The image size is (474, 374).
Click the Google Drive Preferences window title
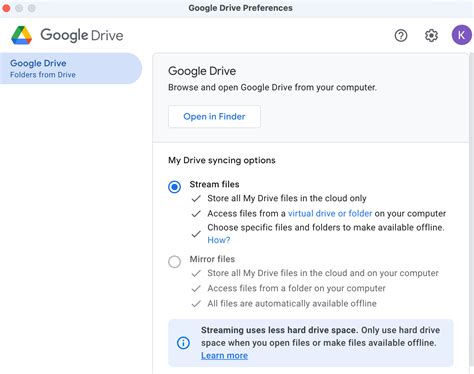tap(240, 8)
